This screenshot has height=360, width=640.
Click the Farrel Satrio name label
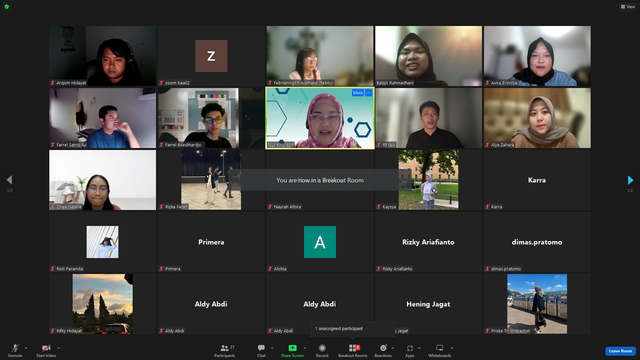(x=68, y=145)
